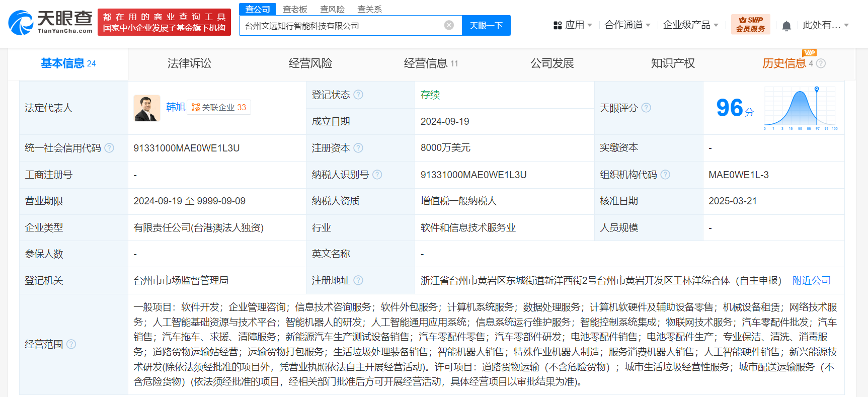Screen dimensions: 868x397
Task: Select the 查老板 search tab
Action: click(295, 9)
